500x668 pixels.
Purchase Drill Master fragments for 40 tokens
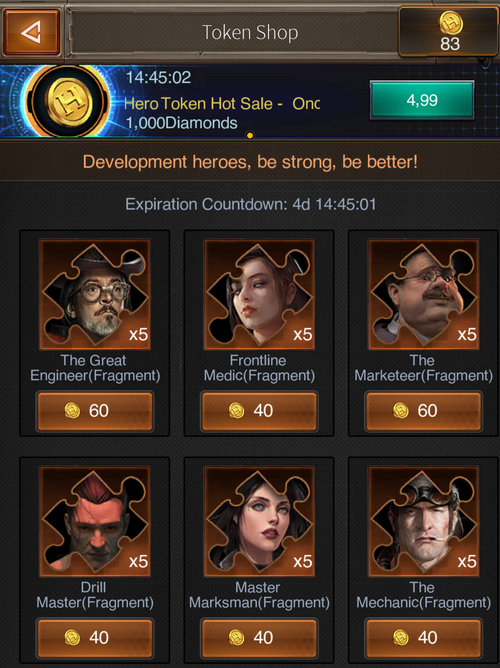pyautogui.click(x=95, y=638)
